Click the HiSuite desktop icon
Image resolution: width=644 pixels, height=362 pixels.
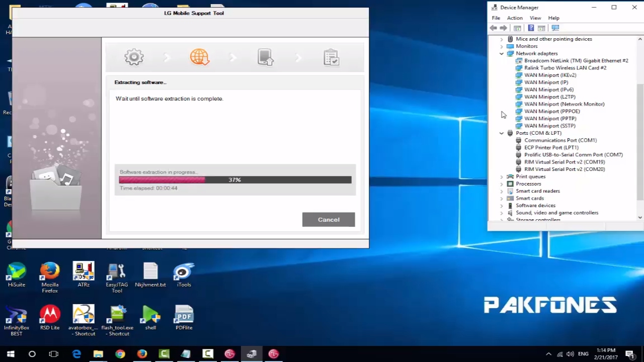(17, 275)
